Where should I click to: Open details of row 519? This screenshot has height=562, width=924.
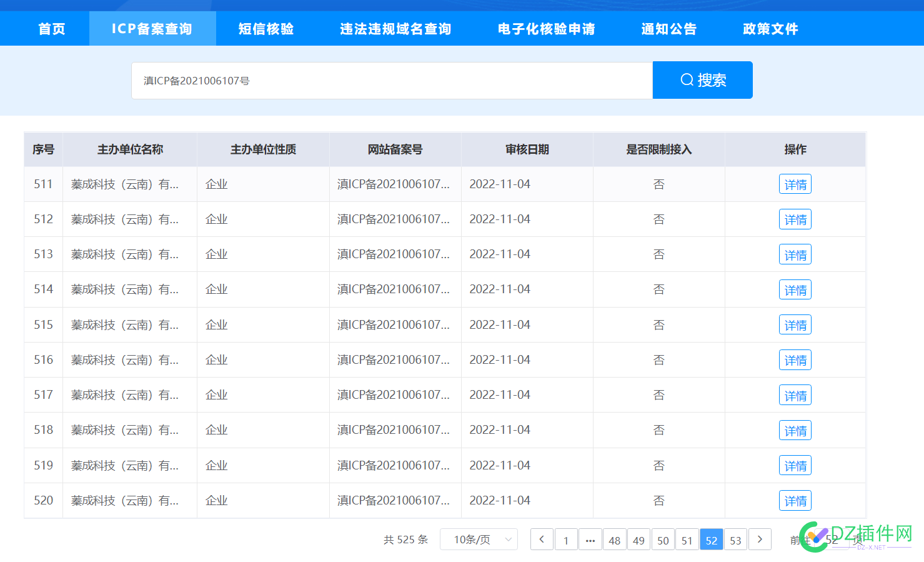coord(795,466)
